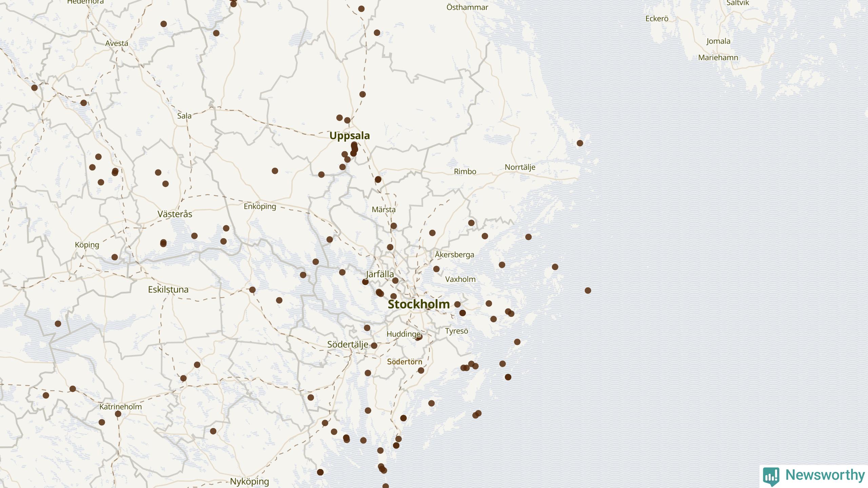Click the Newsworthy logo link
Screen dimensions: 868x488
pos(814,475)
